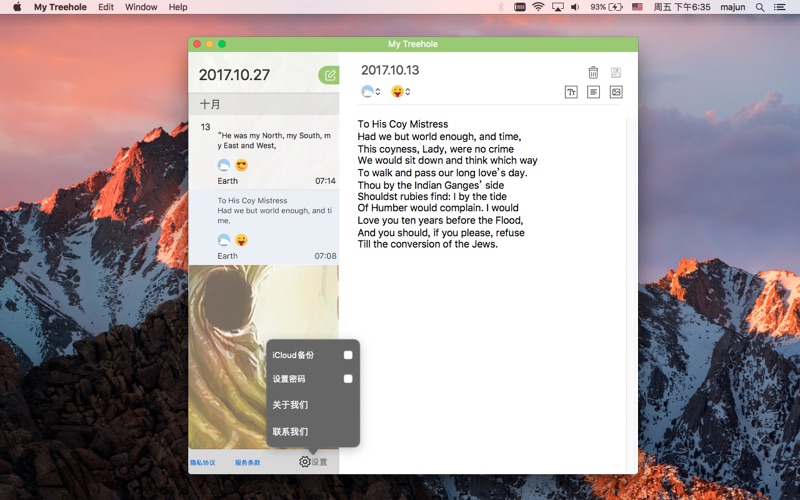Insert an image using the picture icon

point(616,92)
